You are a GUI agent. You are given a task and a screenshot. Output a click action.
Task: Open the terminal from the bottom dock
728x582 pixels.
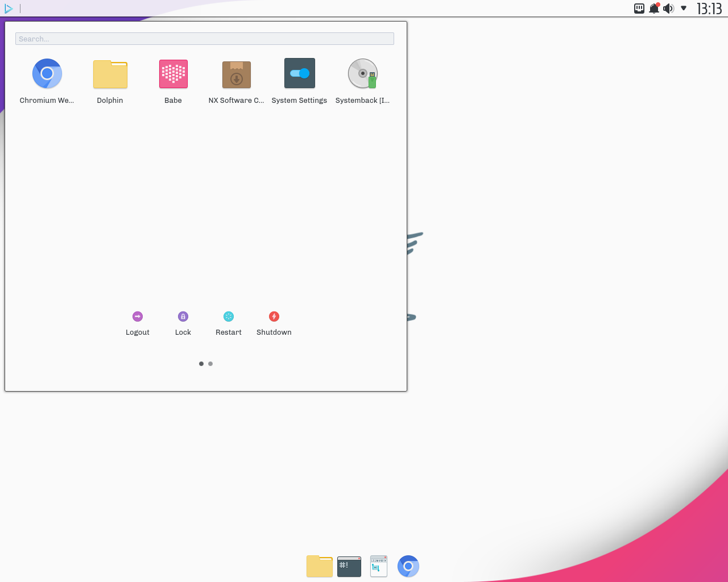[x=349, y=566]
